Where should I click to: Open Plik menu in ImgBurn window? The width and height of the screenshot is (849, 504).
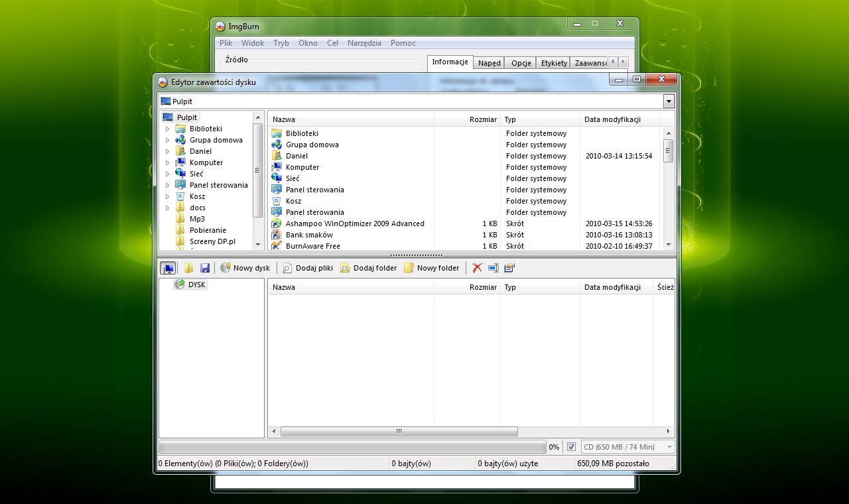[x=226, y=43]
